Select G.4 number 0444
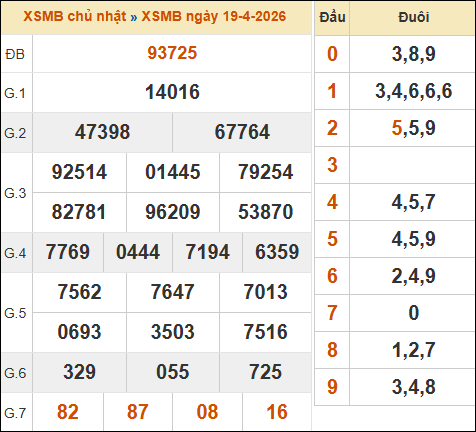 [x=138, y=252]
